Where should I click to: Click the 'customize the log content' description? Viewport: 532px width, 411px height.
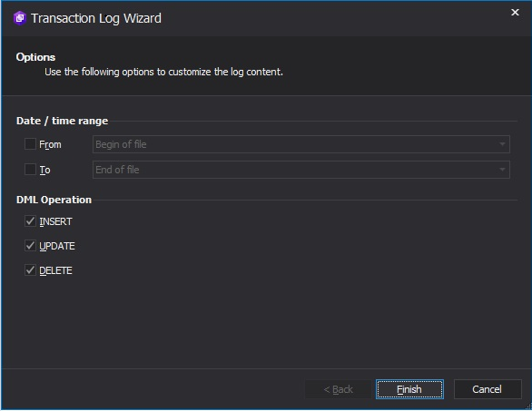164,72
